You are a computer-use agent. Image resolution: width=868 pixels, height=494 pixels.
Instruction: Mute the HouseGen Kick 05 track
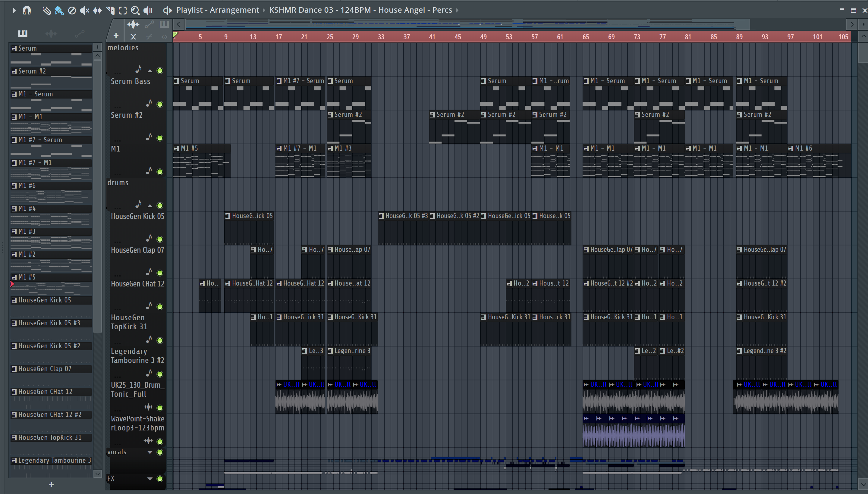tap(160, 239)
